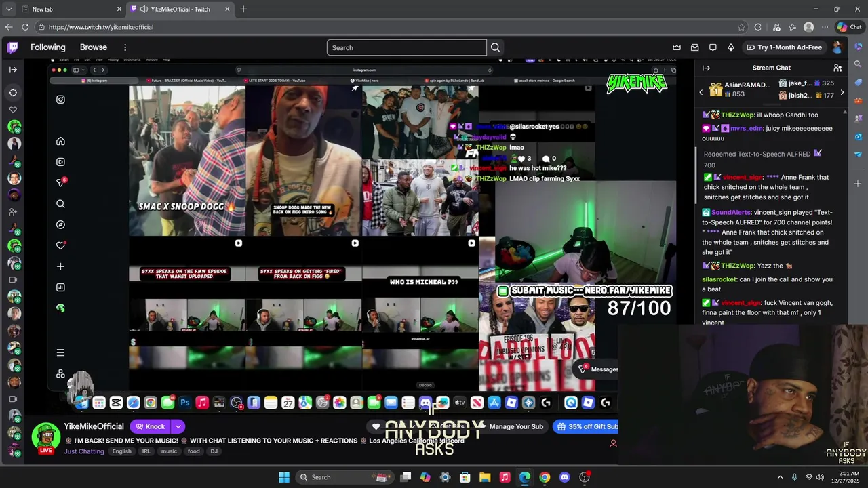This screenshot has height=488, width=868.
Task: Show next gift leaderboard entries
Action: tap(842, 92)
